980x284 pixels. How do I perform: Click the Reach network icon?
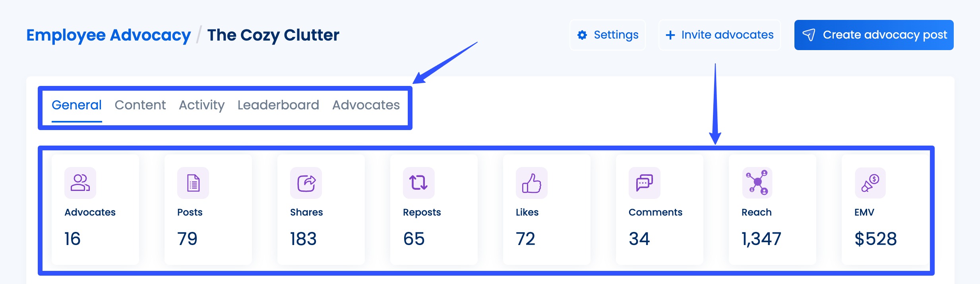[757, 183]
